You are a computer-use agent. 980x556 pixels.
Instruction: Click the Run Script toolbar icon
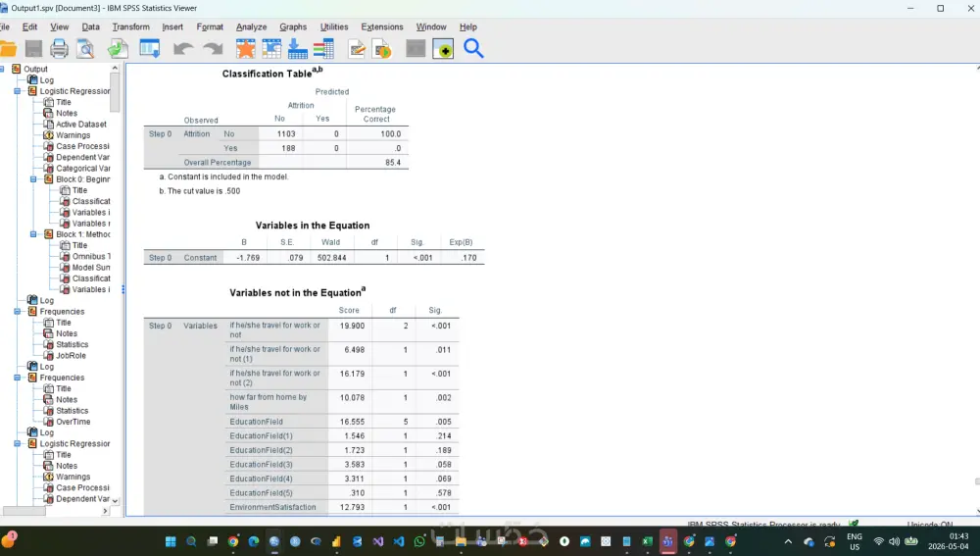tap(382, 49)
